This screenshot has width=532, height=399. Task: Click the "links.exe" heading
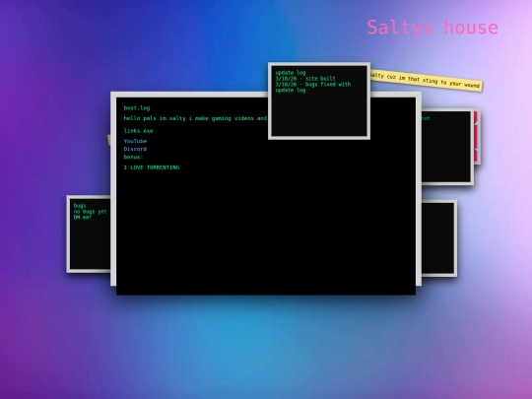(x=138, y=131)
